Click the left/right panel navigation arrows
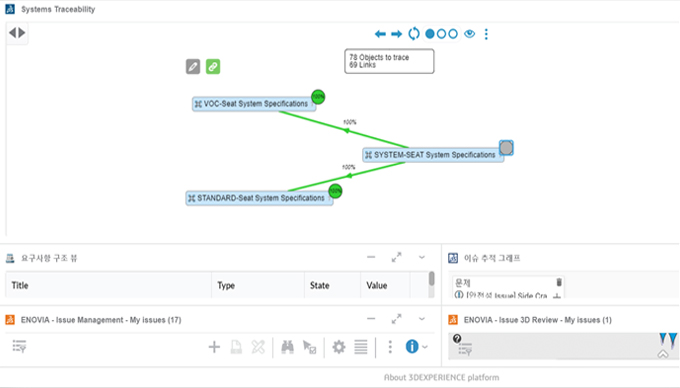The height and width of the screenshot is (388, 680). click(x=17, y=33)
